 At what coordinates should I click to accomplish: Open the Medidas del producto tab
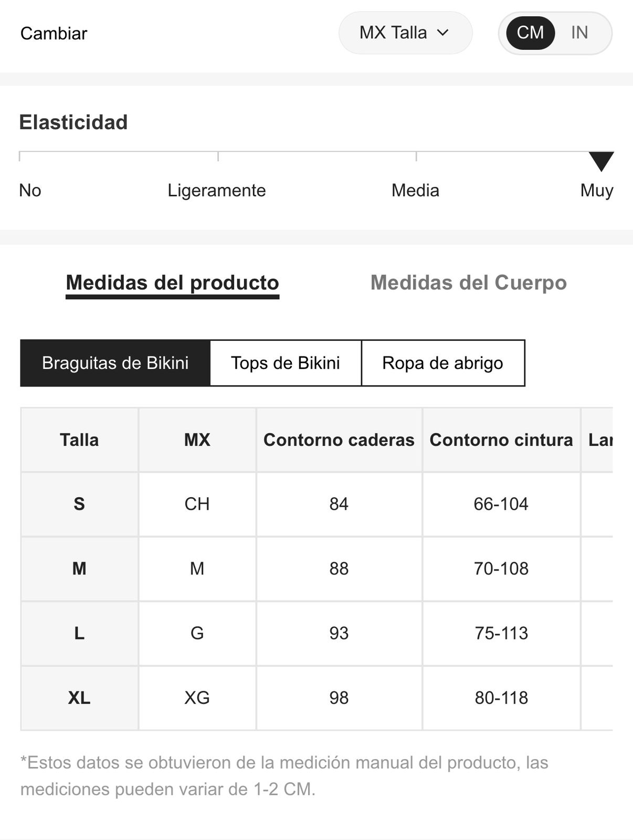point(172,282)
